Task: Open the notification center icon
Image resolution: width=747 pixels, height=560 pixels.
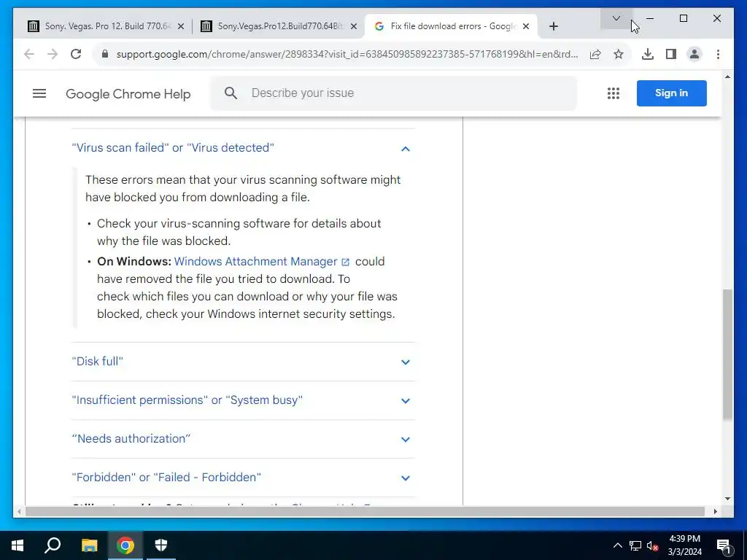Action: [724, 545]
